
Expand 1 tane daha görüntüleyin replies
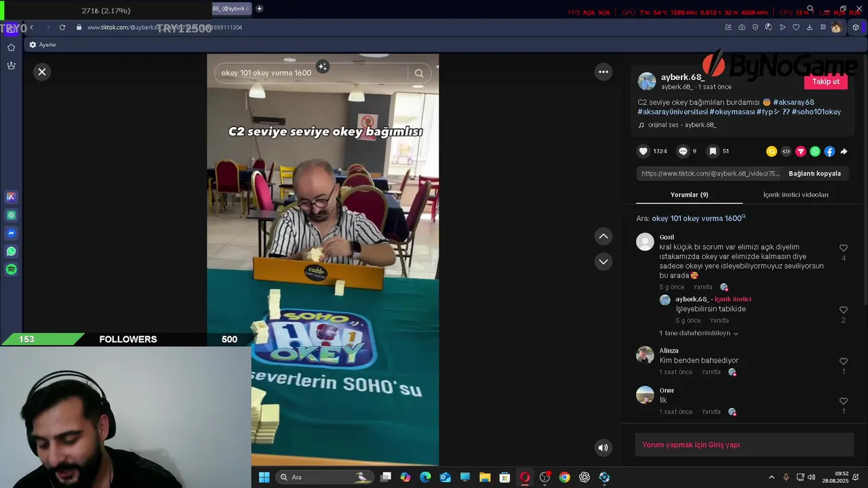(698, 333)
